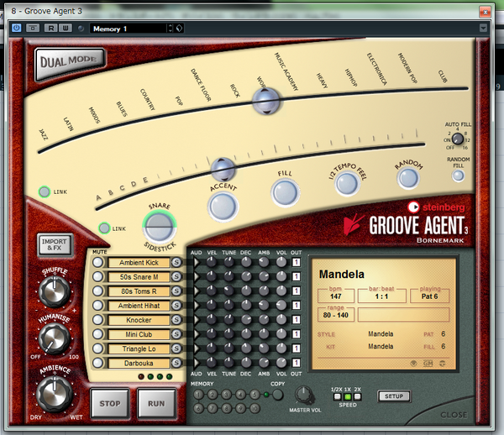Audition Ambient Kick with play arrow
The width and height of the screenshot is (504, 435).
pos(196,262)
